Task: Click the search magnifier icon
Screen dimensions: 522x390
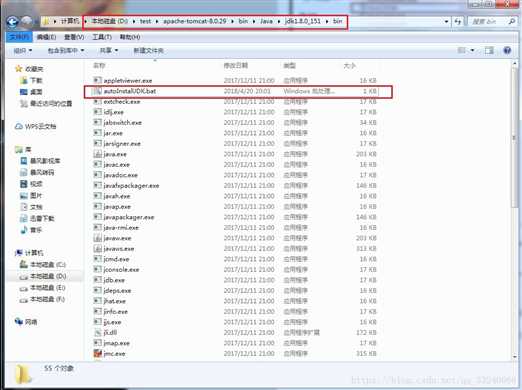Action: pyautogui.click(x=512, y=21)
